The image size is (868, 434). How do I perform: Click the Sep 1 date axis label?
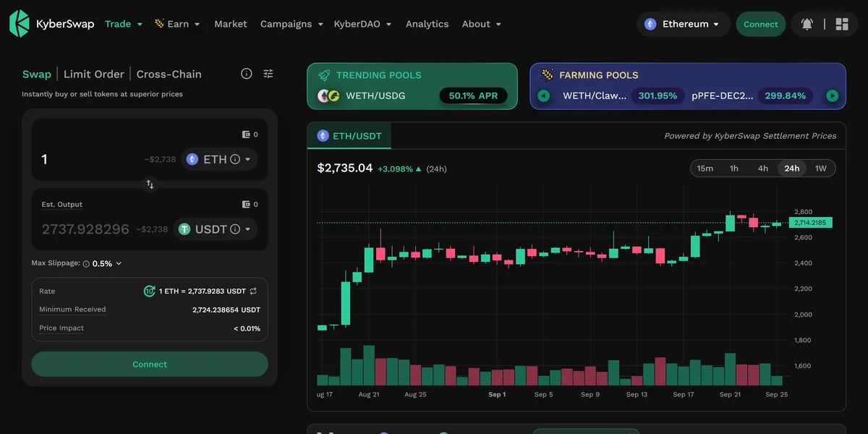pos(497,395)
